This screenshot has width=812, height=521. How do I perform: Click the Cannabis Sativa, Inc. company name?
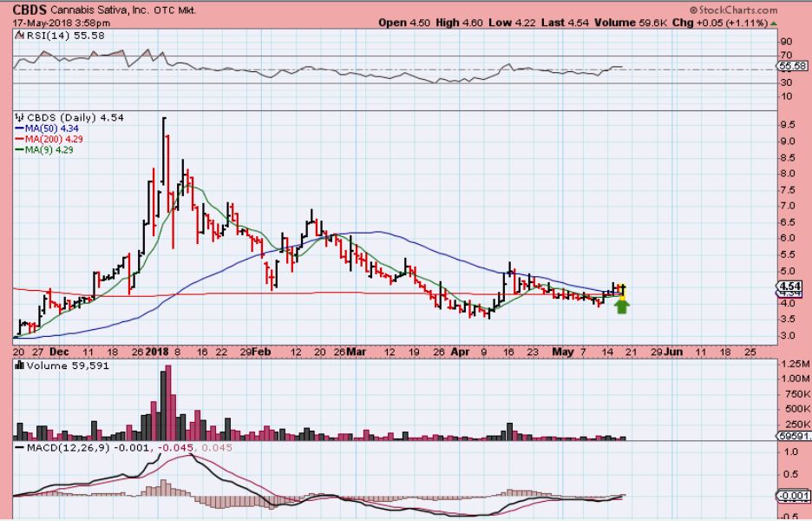click(x=100, y=10)
